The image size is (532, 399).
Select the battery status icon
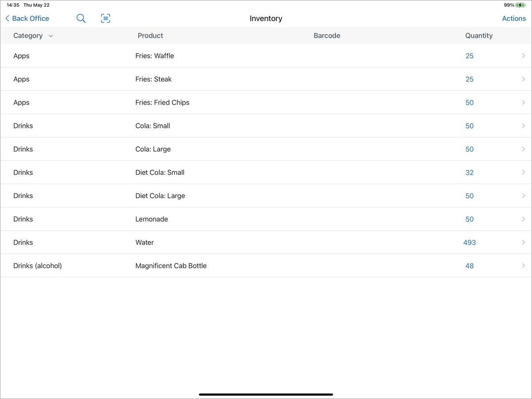[520, 5]
